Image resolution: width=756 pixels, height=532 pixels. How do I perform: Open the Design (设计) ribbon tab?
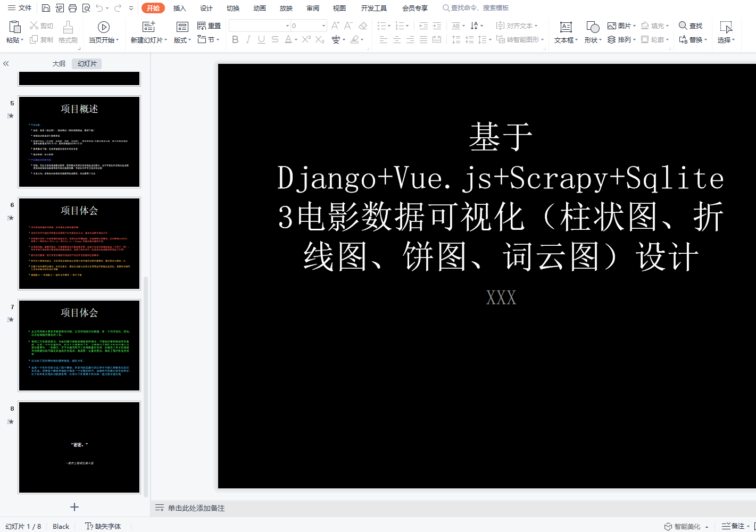coord(206,8)
